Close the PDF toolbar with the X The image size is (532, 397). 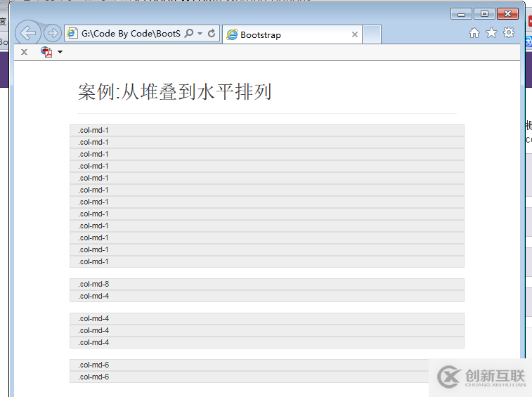click(24, 52)
